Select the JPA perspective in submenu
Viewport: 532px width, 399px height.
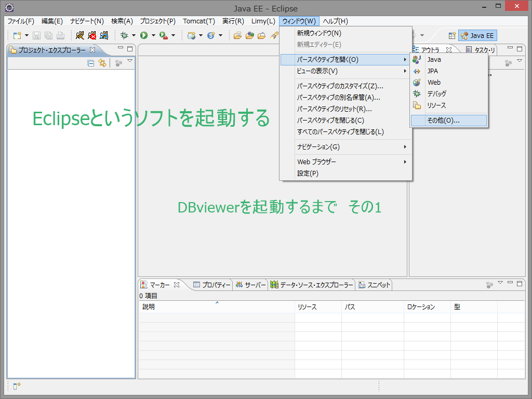[x=449, y=71]
